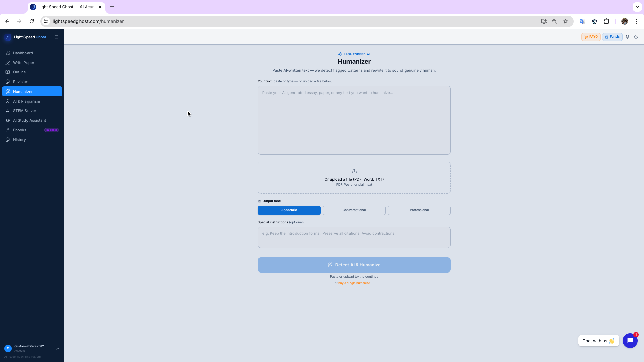Click the LIGHTSPEED AI lightning label
Viewport: 644px width, 362px height.
pos(354,54)
